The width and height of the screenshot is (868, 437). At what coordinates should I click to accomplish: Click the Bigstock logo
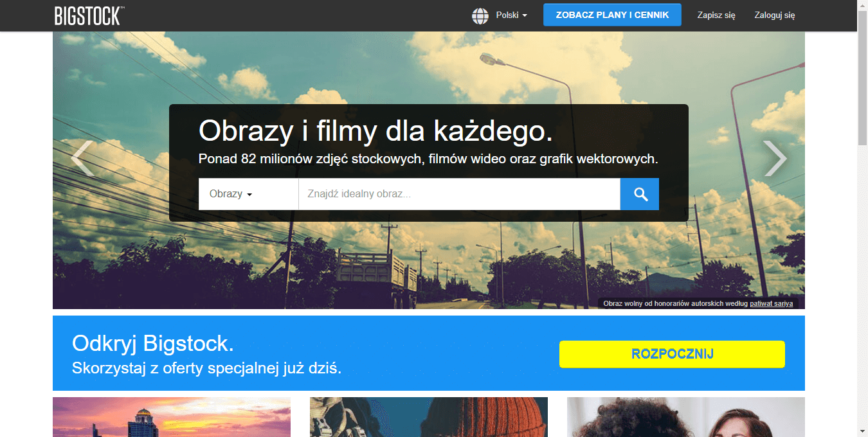click(89, 15)
